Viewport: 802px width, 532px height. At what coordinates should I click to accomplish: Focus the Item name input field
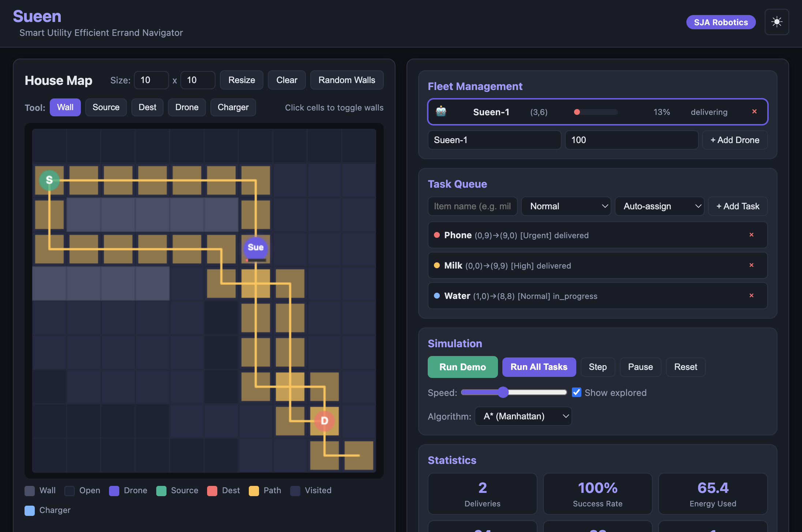pos(472,206)
